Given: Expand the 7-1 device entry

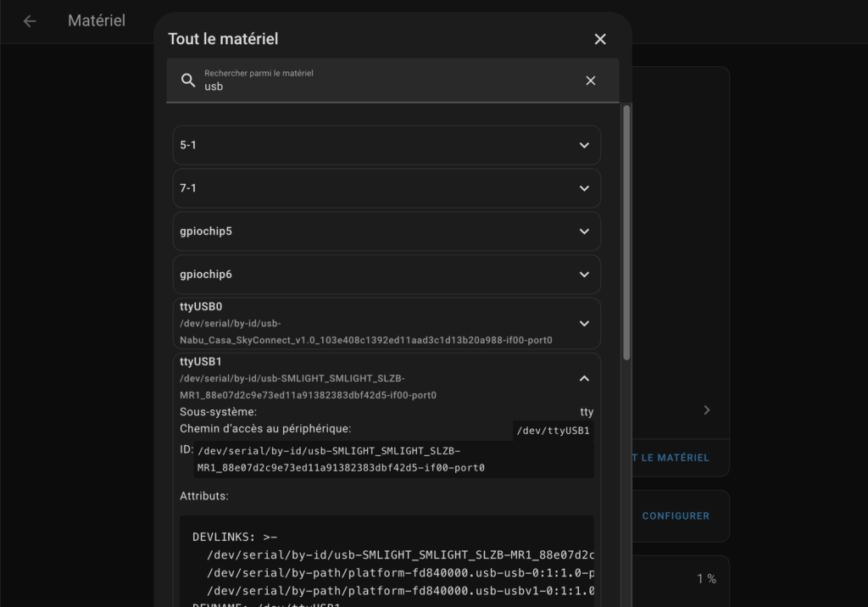Looking at the screenshot, I should click(387, 188).
